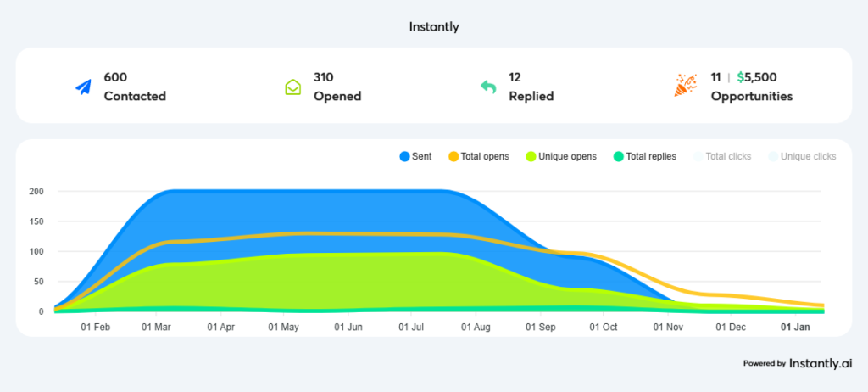Click the Contacted label
This screenshot has height=392, width=868.
[x=135, y=96]
